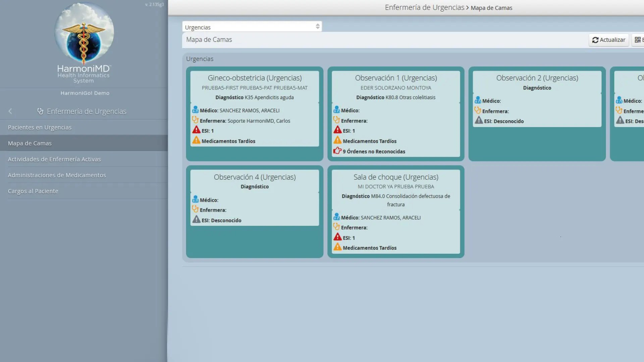
Task: Click the pointing-hand icon for 9 Órdenes no Reconocidas
Action: pos(337,151)
